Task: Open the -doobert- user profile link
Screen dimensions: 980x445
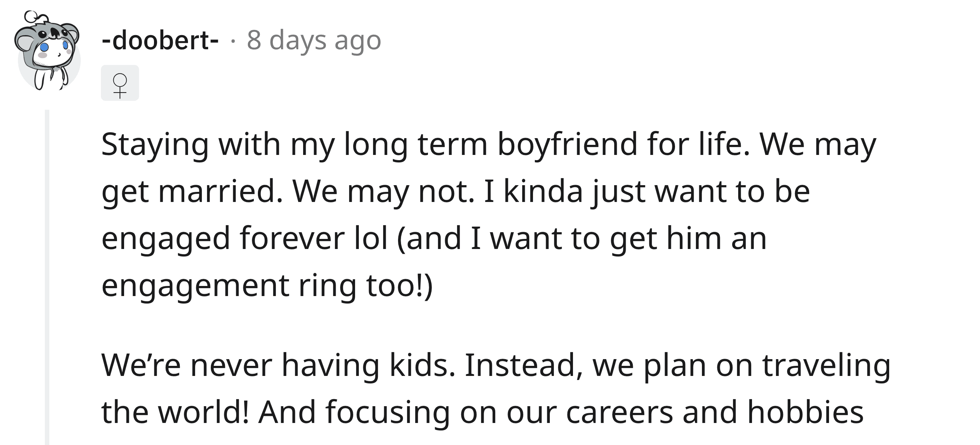Action: (160, 40)
